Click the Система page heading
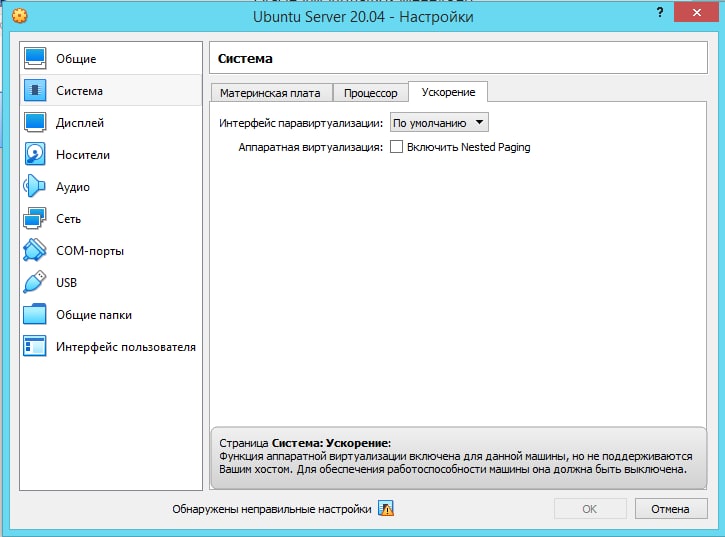The height and width of the screenshot is (537, 725). pyautogui.click(x=245, y=58)
